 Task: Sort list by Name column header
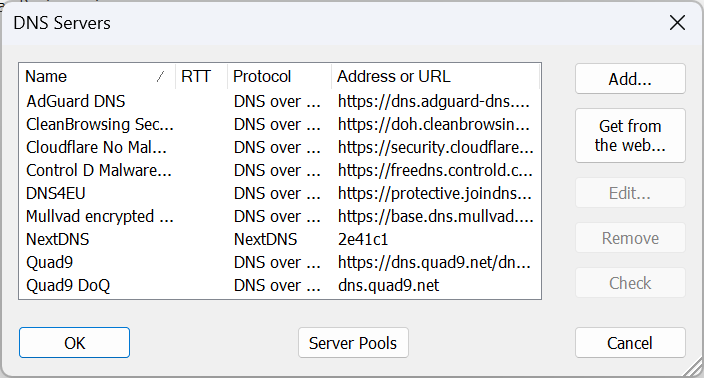coord(97,76)
